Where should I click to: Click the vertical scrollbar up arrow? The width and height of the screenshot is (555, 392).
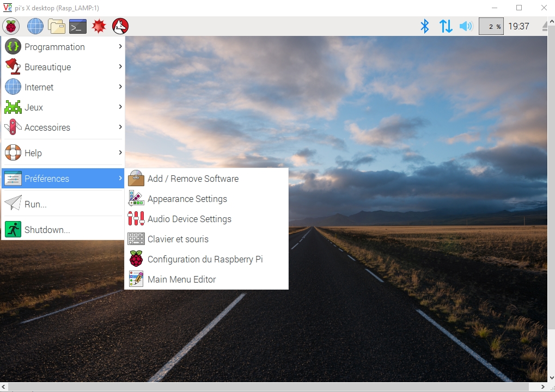tap(552, 21)
